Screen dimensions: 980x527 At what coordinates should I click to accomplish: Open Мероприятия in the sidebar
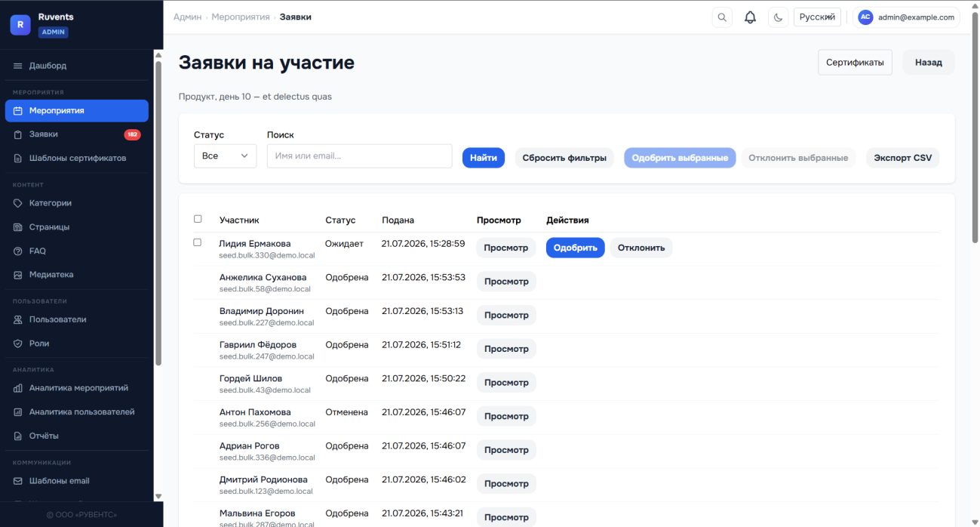coord(77,111)
